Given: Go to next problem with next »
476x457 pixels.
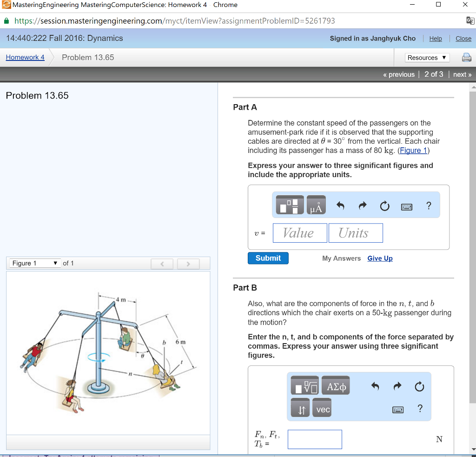Looking at the screenshot, I should 462,74.
